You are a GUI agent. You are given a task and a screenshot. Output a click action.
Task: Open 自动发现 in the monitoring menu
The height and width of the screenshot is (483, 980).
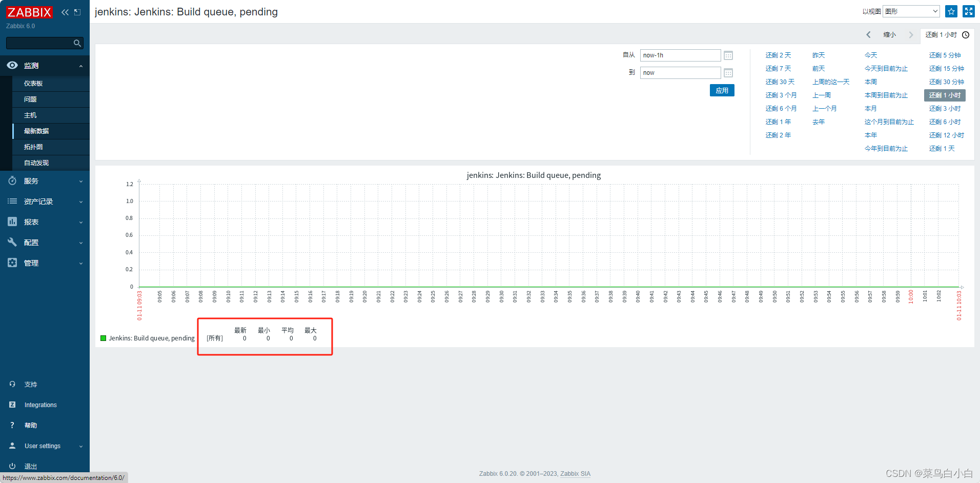click(x=36, y=163)
